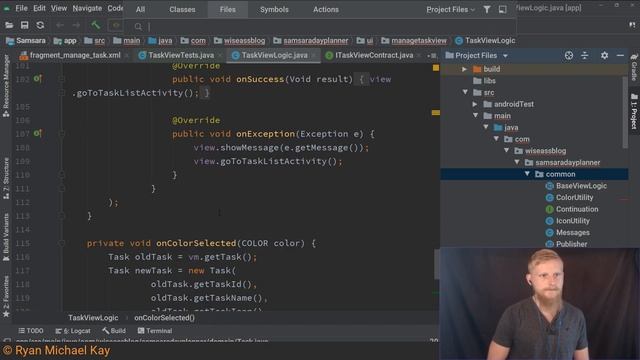The width and height of the screenshot is (640, 360).
Task: Click the green Build hammer icon
Action: tap(96, 25)
